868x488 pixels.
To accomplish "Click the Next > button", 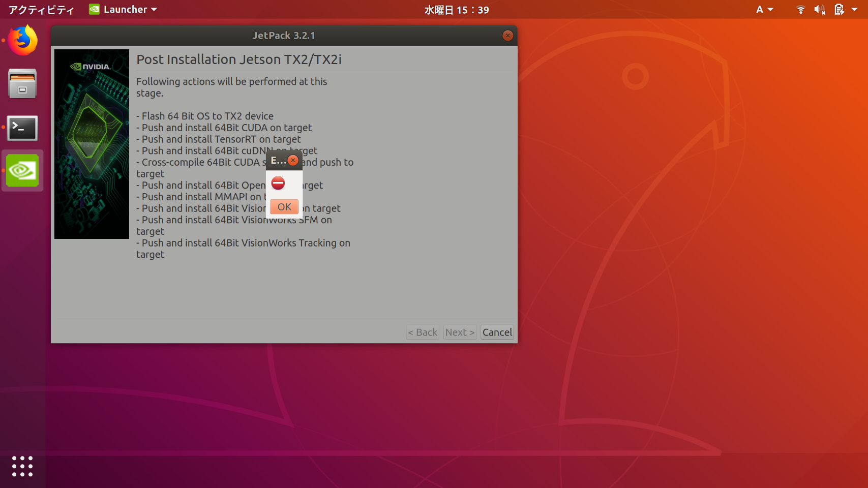I will [460, 332].
